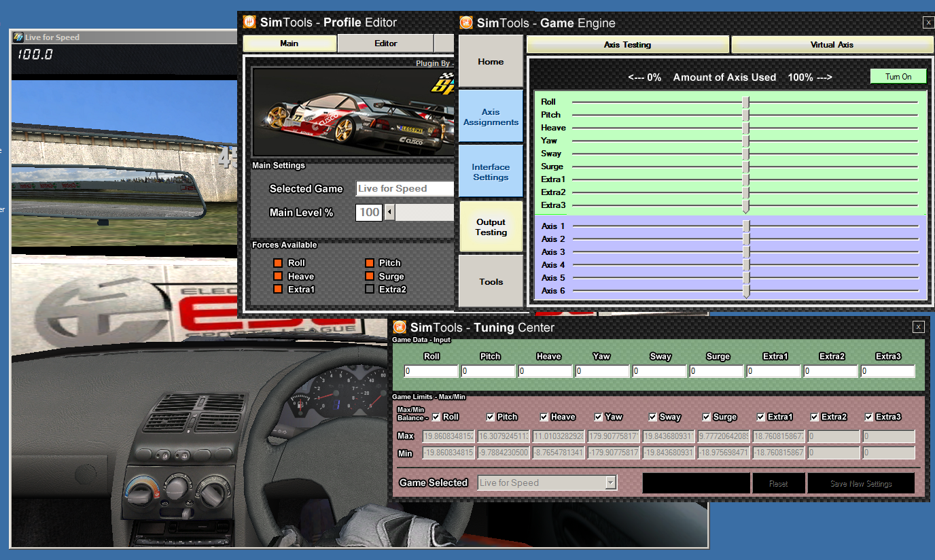Viewport: 935px width, 560px height.
Task: Open Tools in Game Engine sidebar
Action: pyautogui.click(x=491, y=281)
